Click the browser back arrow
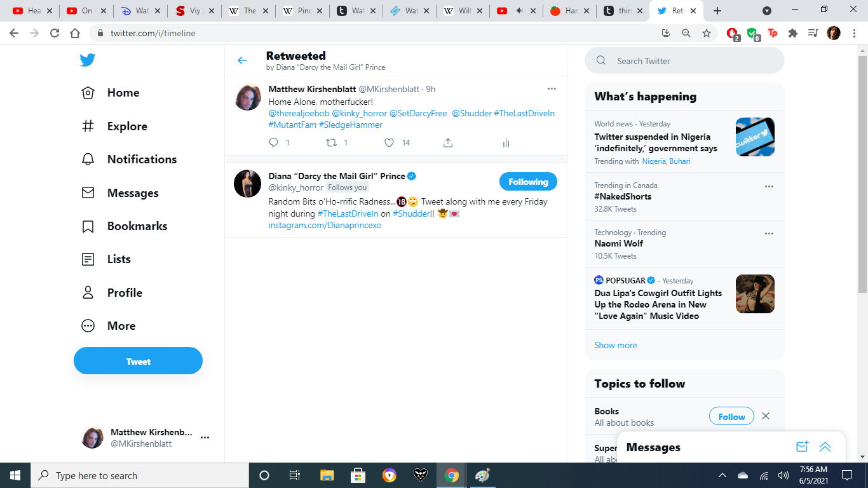868x488 pixels. coord(14,33)
